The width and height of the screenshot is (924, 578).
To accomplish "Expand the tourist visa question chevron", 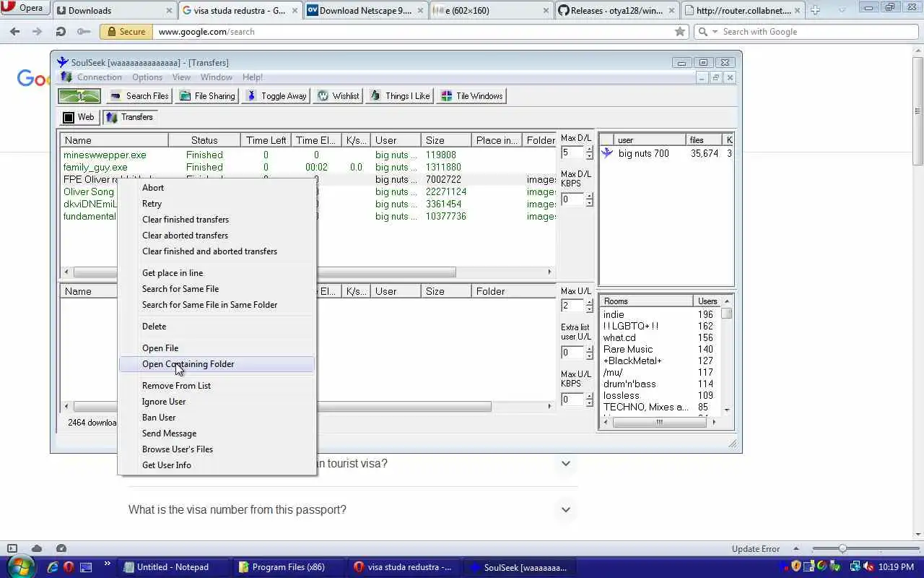I will [x=566, y=463].
